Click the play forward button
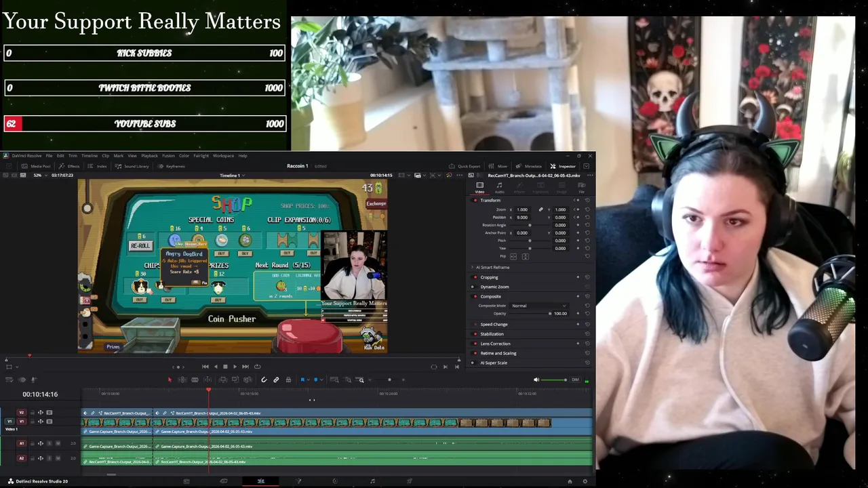Screen dimensions: 868x488 click(235, 367)
